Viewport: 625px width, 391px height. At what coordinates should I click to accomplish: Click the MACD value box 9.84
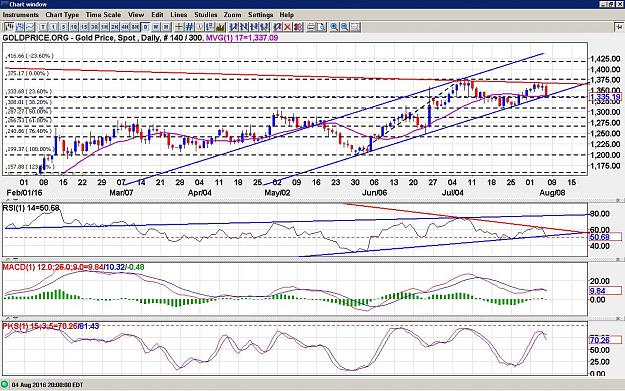pos(605,291)
